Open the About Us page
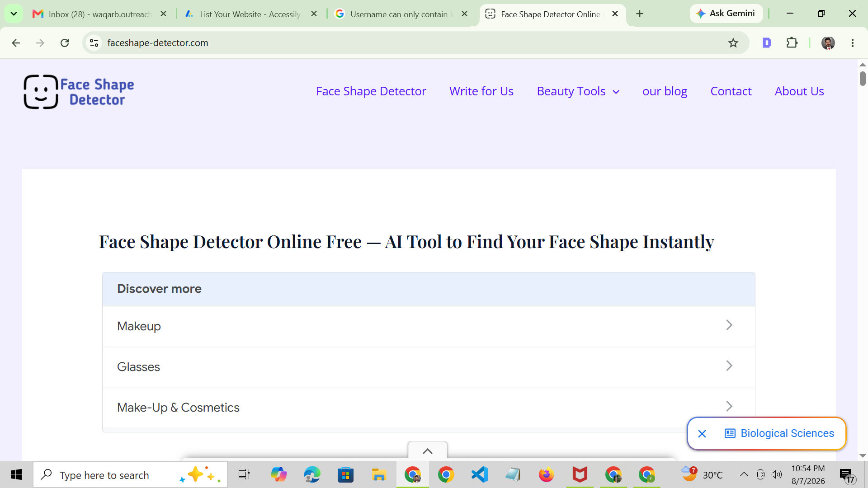The image size is (868, 488). (x=799, y=91)
